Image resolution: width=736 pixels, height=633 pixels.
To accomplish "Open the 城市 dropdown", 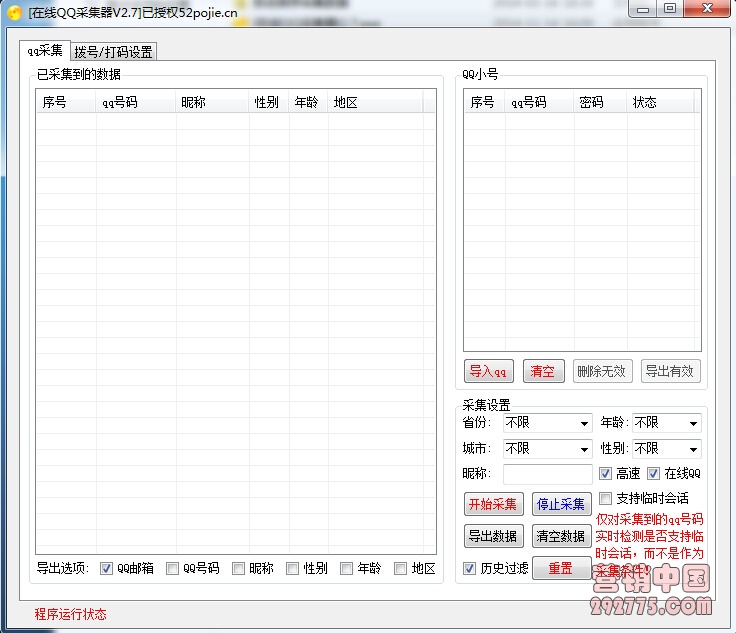I will pos(547,449).
